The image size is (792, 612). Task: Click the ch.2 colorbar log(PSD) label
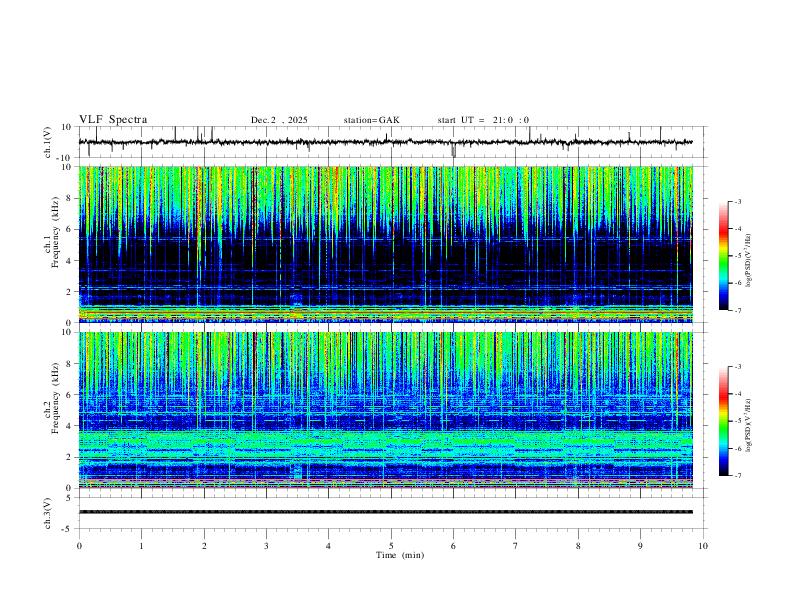[x=749, y=425]
